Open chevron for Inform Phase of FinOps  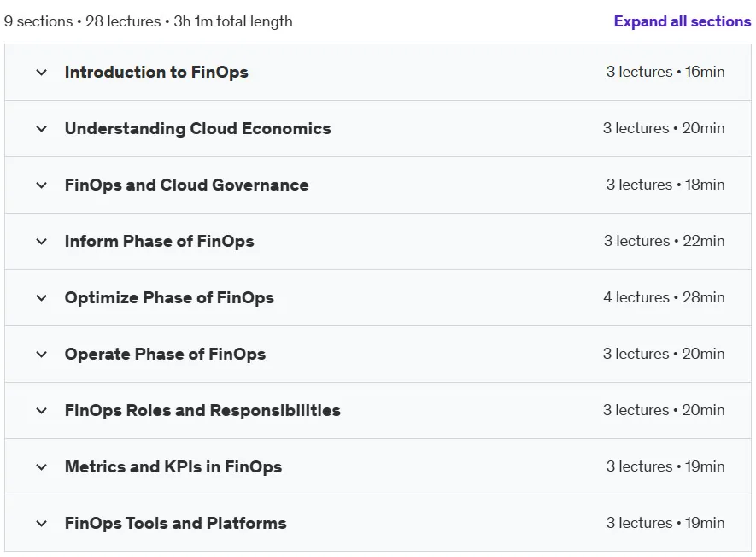[x=42, y=242]
